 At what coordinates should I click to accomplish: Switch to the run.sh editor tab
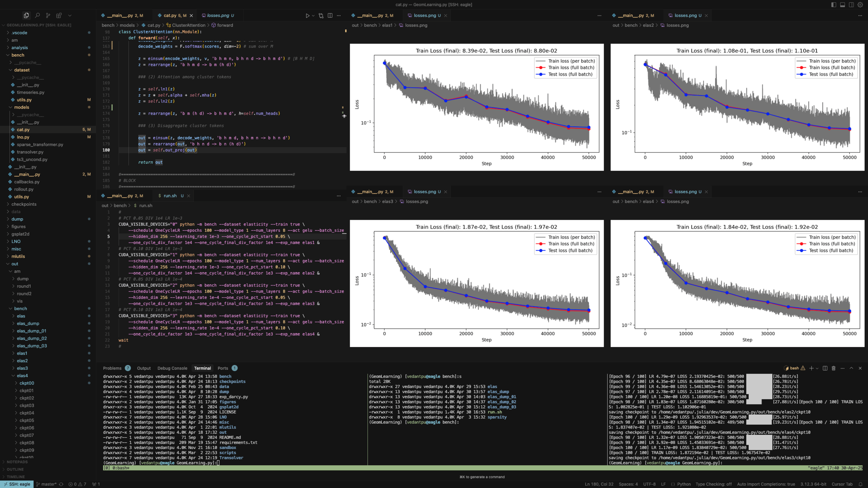[170, 196]
